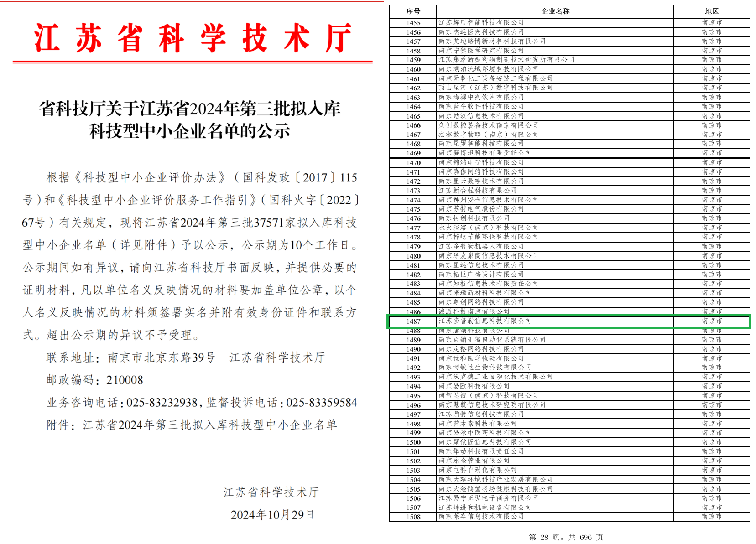
Task: Click company 杰睿数字物联（南京）有限公司
Action: point(489,135)
